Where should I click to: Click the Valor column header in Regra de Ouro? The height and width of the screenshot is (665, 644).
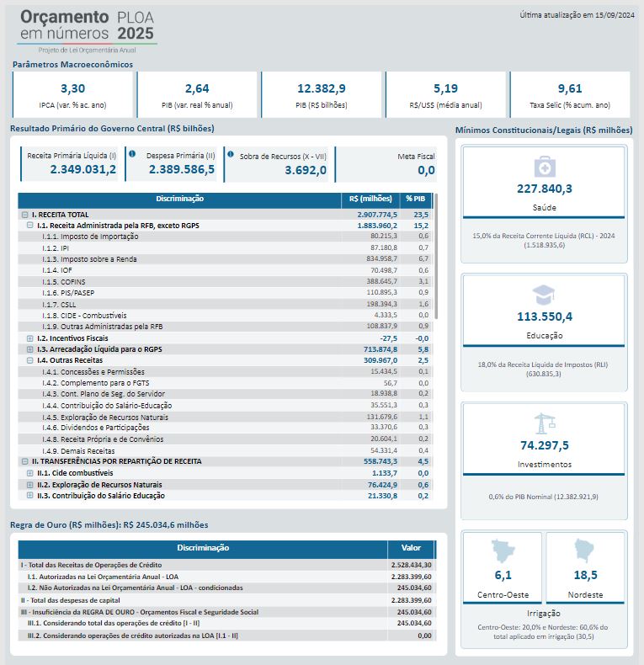[x=411, y=548]
